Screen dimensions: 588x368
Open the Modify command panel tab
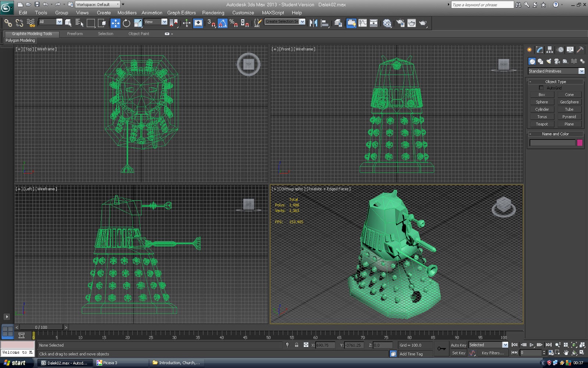539,50
